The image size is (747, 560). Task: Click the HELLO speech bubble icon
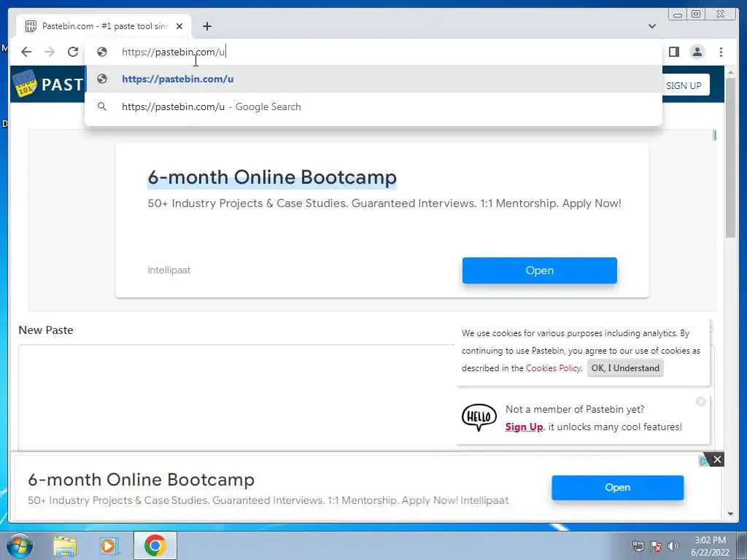point(479,418)
